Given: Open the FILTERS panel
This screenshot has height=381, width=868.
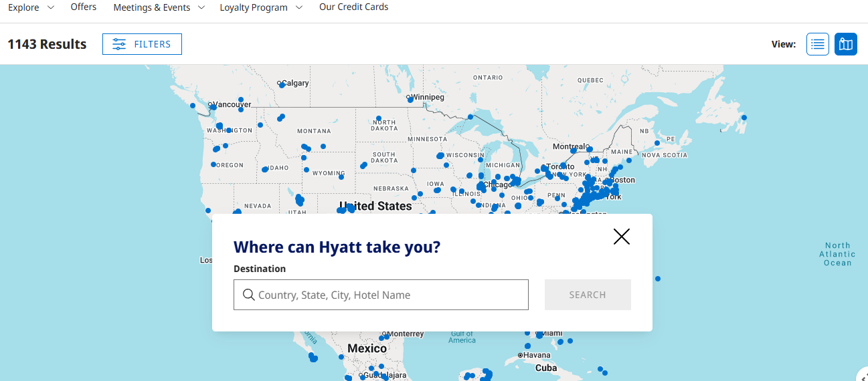Looking at the screenshot, I should pyautogui.click(x=142, y=44).
